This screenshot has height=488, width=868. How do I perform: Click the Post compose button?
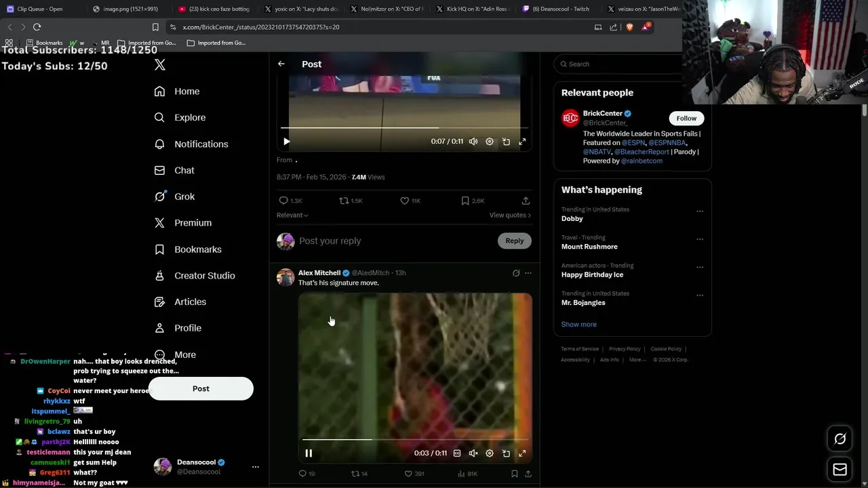[201, 388]
